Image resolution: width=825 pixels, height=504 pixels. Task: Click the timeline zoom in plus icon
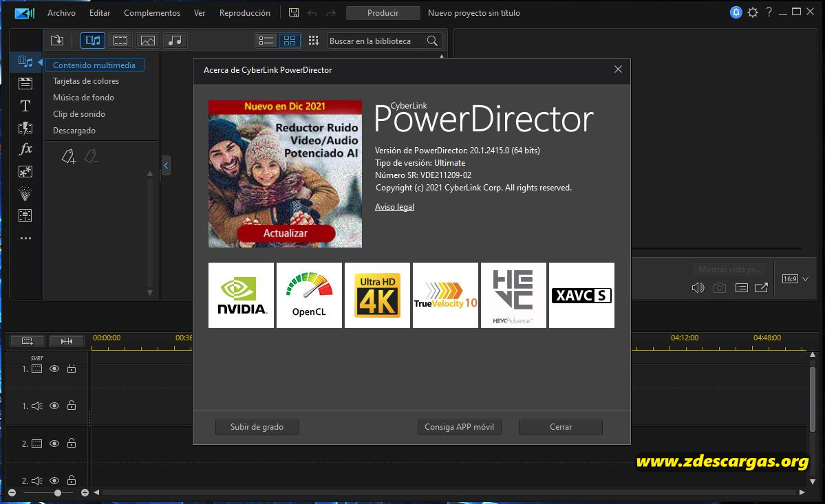[85, 493]
